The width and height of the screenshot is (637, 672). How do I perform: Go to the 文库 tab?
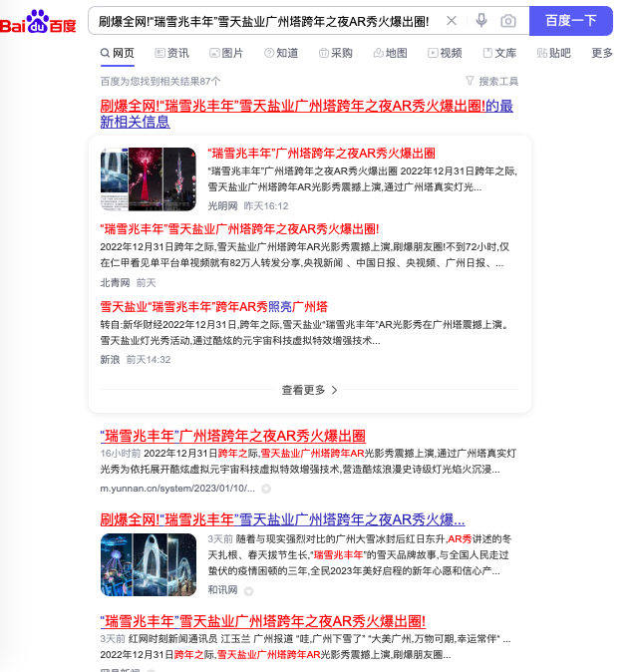coord(499,53)
